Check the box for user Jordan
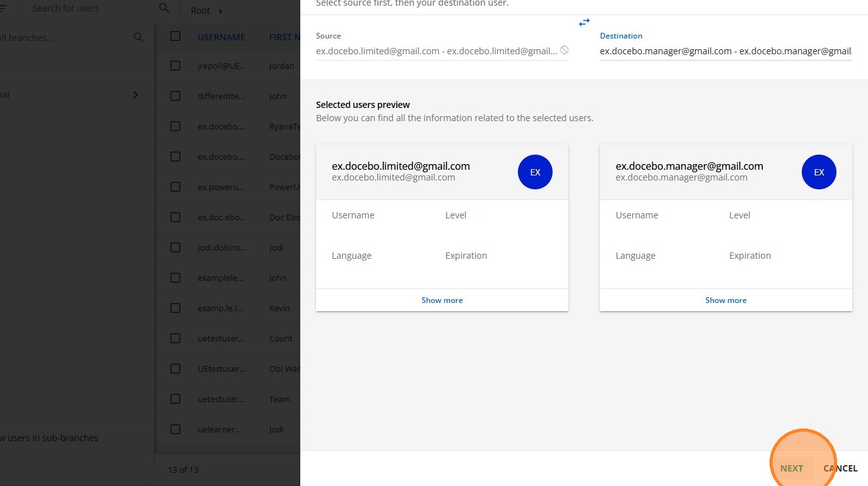 [x=175, y=66]
